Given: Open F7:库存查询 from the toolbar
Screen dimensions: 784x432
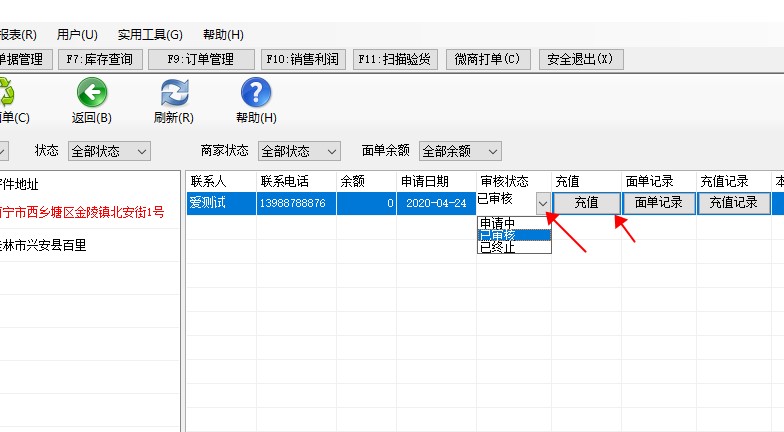Looking at the screenshot, I should coord(100,59).
